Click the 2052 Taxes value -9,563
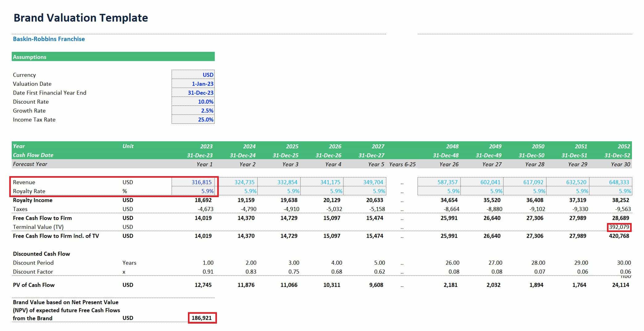This screenshot has width=644, height=331. 623,209
